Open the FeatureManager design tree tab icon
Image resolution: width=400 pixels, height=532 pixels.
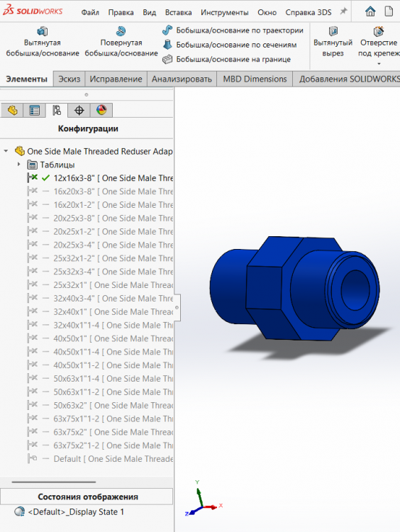pos(13,110)
